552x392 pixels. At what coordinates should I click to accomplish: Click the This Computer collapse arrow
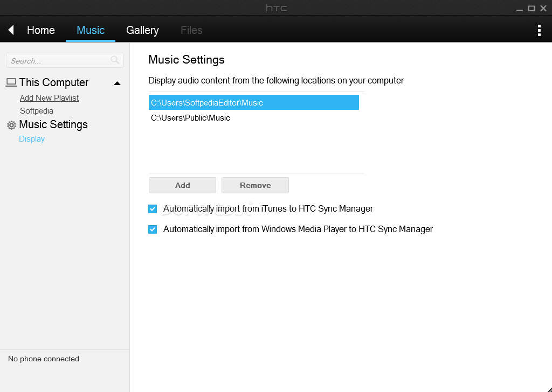117,83
